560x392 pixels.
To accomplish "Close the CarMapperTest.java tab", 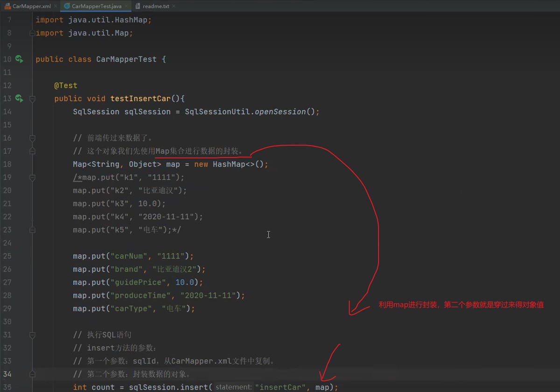I will point(126,6).
